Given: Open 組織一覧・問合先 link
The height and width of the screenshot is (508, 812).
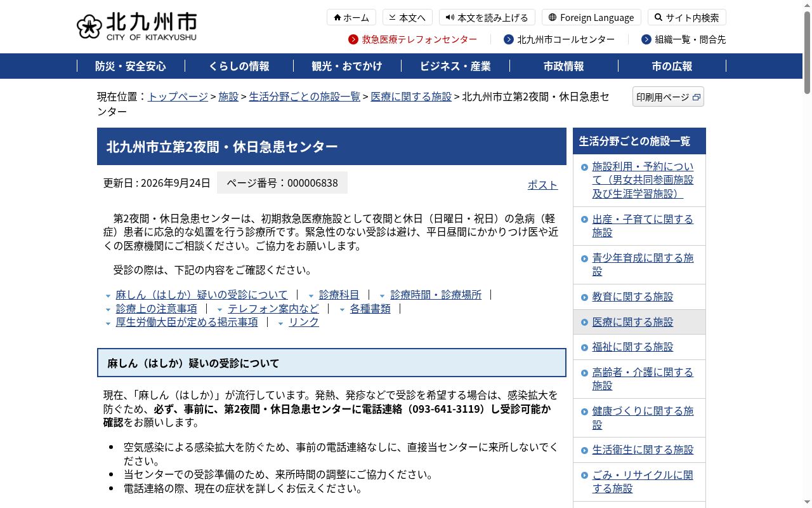Looking at the screenshot, I should [684, 39].
